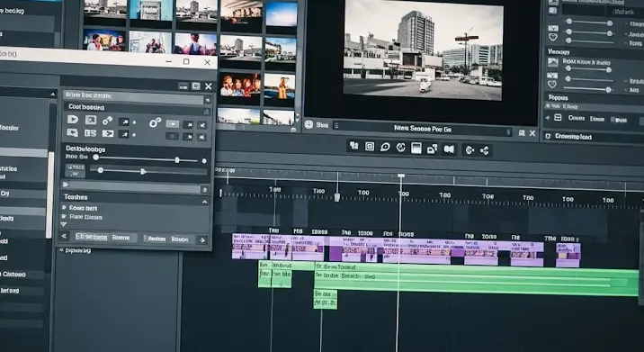Click the square frame icon in center toolbar
644x352 pixels.
370,147
